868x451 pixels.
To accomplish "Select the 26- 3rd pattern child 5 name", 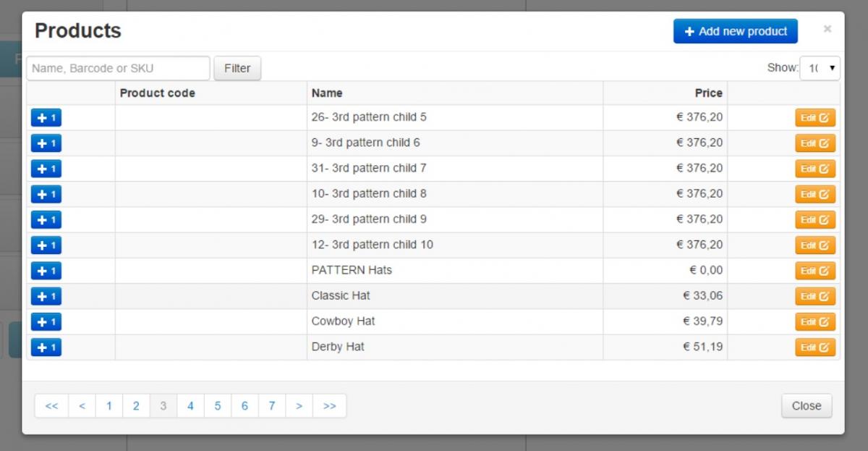I will 369,117.
